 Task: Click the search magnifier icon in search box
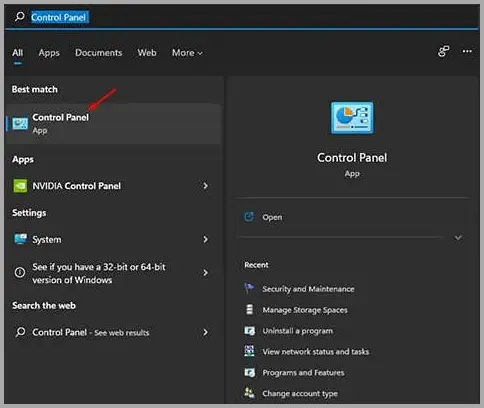click(20, 16)
